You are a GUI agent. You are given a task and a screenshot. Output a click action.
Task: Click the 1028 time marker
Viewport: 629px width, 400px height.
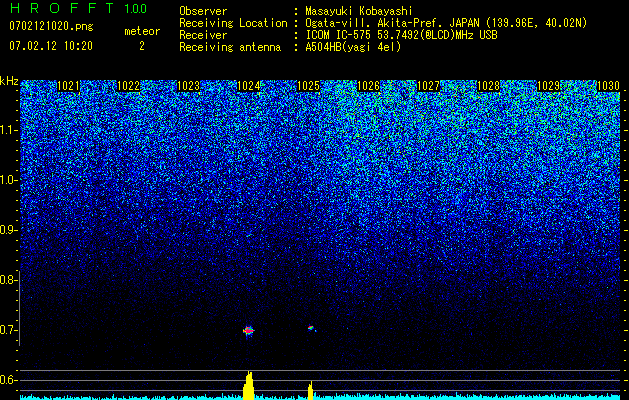coord(489,86)
